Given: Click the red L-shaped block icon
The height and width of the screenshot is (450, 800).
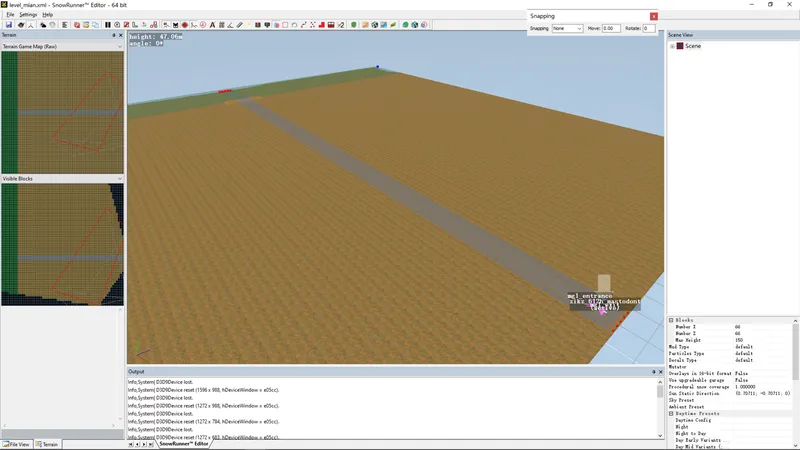Looking at the screenshot, I should click(322, 24).
